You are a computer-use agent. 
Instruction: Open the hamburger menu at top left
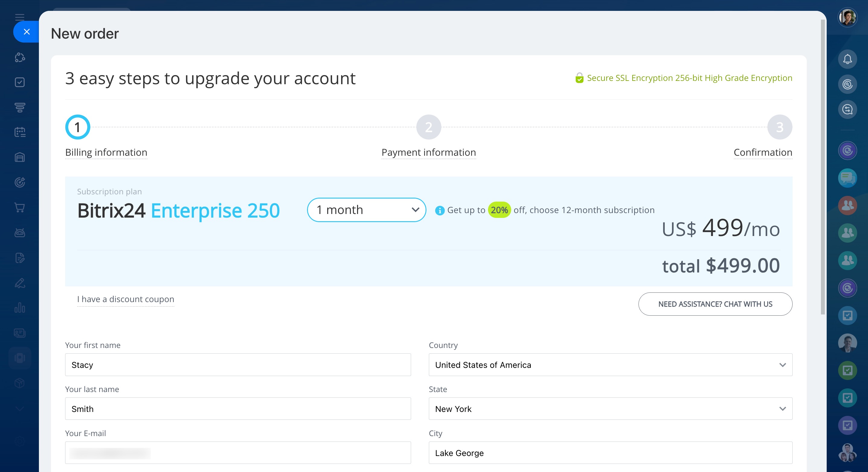pyautogui.click(x=20, y=17)
